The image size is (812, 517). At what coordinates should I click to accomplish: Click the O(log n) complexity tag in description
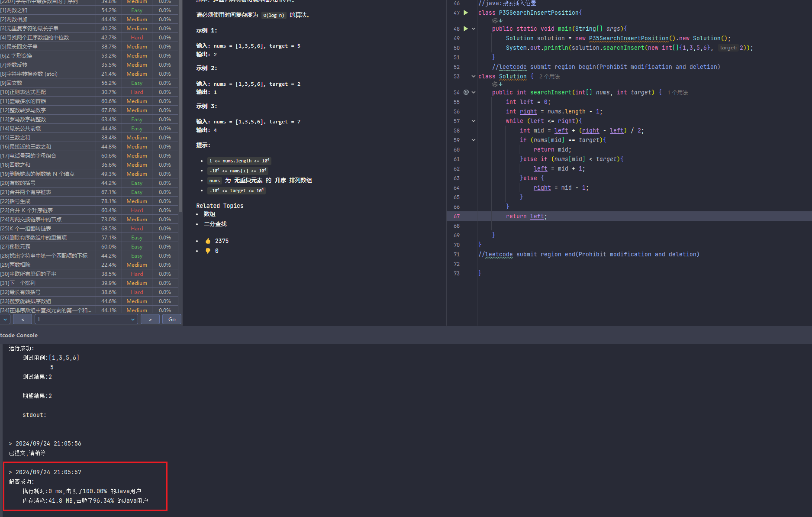coord(274,15)
